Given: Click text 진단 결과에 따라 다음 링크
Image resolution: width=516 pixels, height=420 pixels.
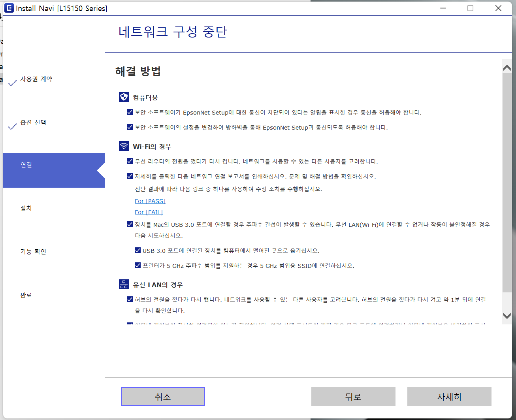Looking at the screenshot, I should point(228,189).
